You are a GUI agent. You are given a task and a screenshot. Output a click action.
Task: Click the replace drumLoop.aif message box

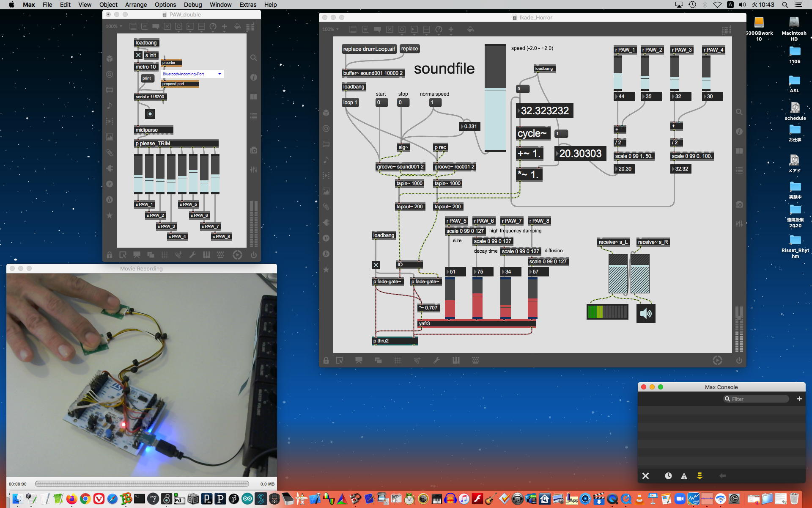(369, 49)
